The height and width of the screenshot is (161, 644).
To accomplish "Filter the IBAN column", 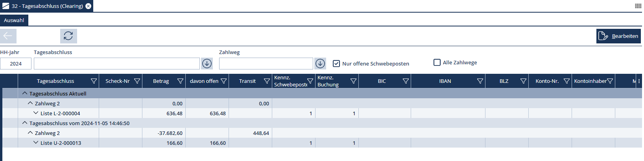I will pos(480,81).
